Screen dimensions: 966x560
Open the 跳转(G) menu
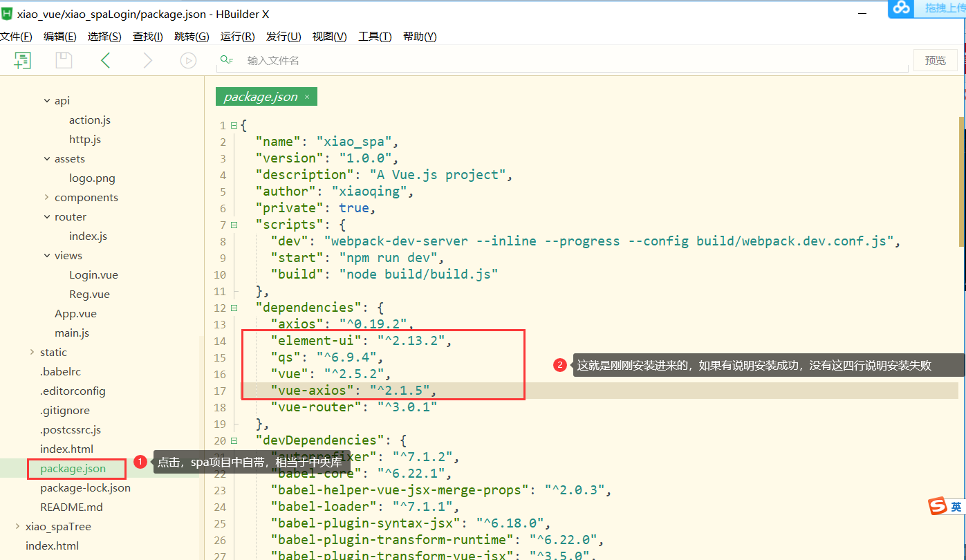(x=192, y=37)
